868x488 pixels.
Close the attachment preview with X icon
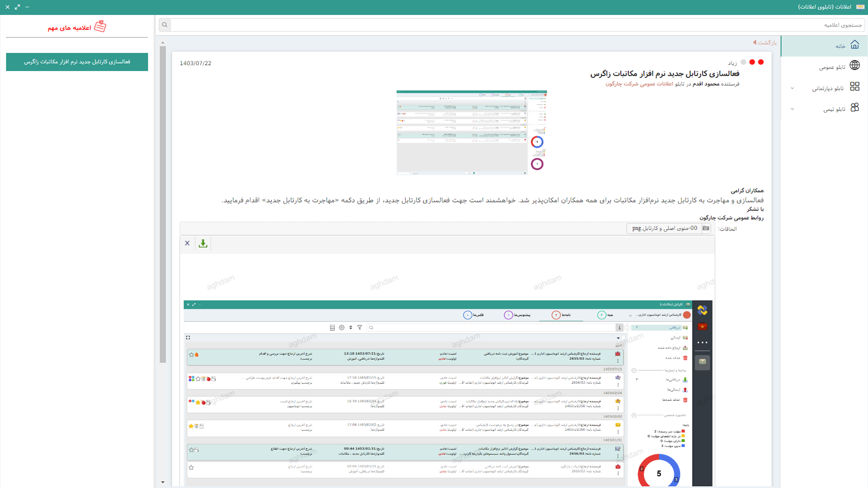point(187,244)
